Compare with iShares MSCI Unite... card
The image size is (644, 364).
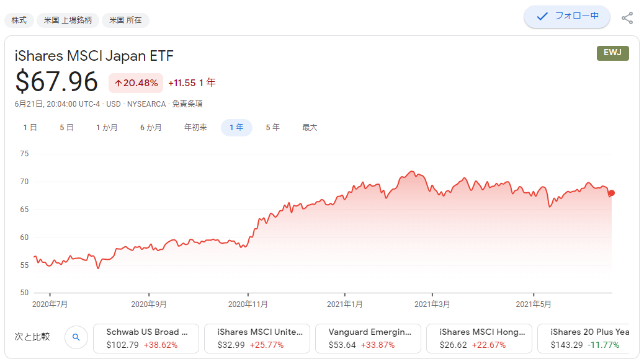coord(257,339)
